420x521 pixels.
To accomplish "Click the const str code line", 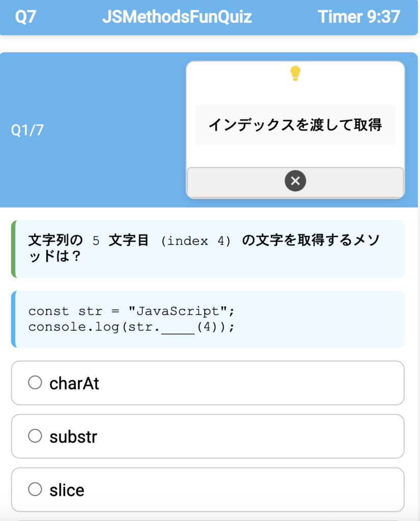I will (x=131, y=311).
